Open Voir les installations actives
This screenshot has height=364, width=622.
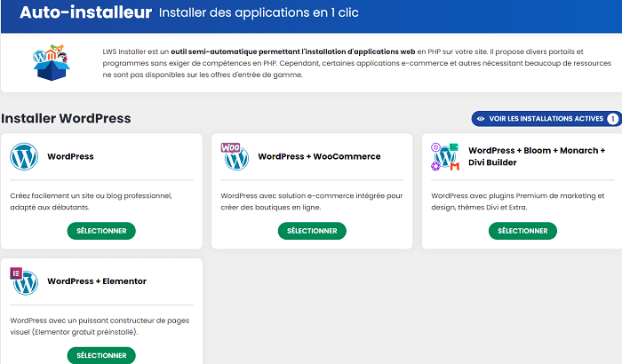coord(546,119)
